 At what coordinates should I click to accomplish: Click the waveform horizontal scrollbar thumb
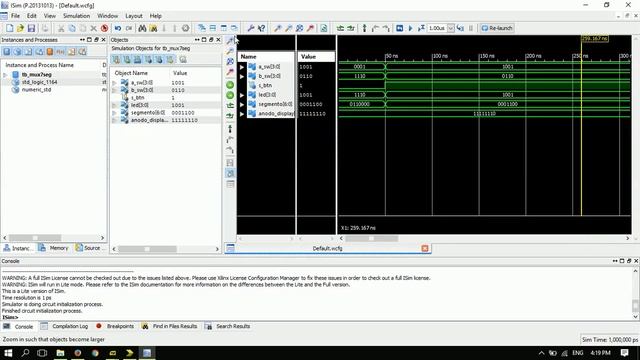[371, 238]
